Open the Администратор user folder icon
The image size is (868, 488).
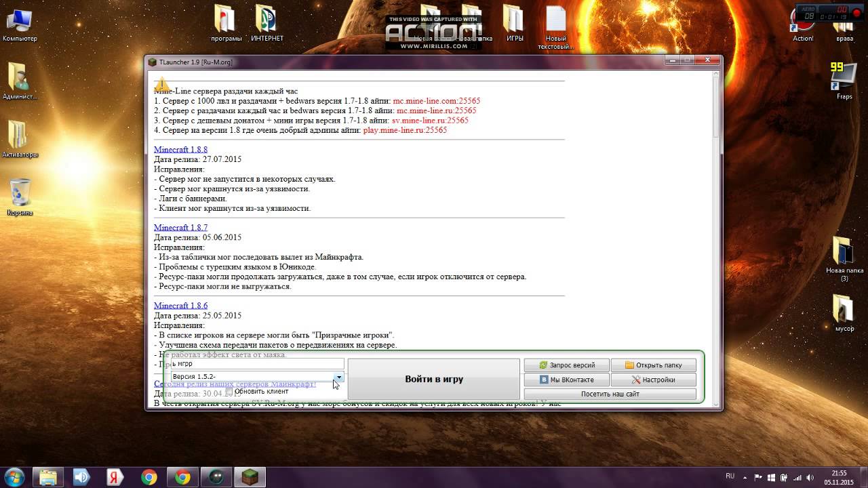[x=20, y=81]
